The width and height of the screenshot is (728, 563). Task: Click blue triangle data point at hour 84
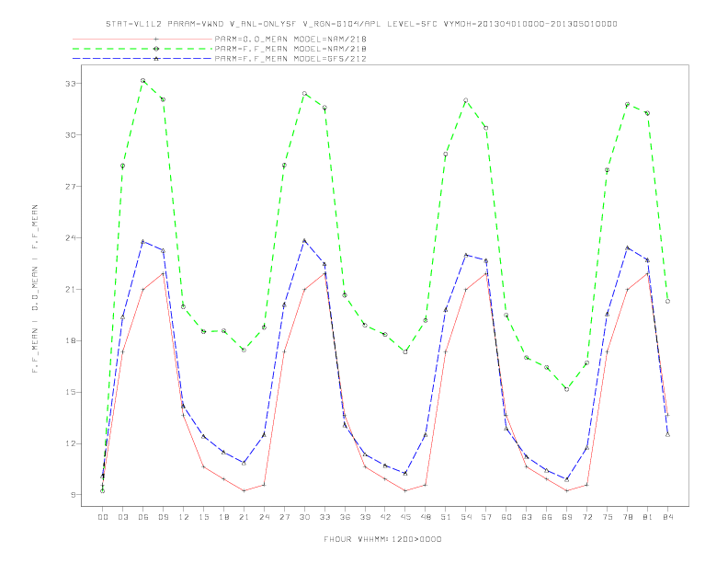point(667,435)
